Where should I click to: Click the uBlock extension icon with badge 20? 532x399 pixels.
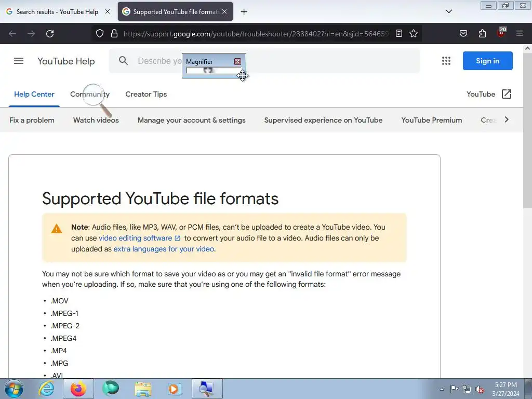(501, 33)
